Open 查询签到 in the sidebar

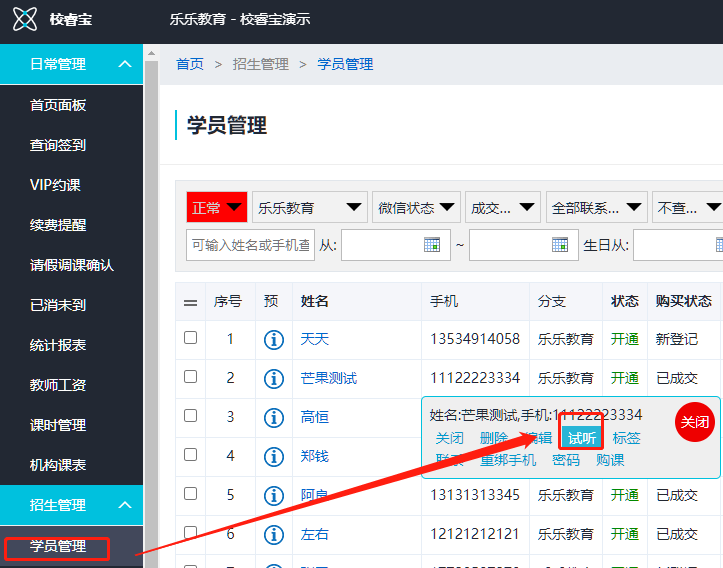(58, 145)
